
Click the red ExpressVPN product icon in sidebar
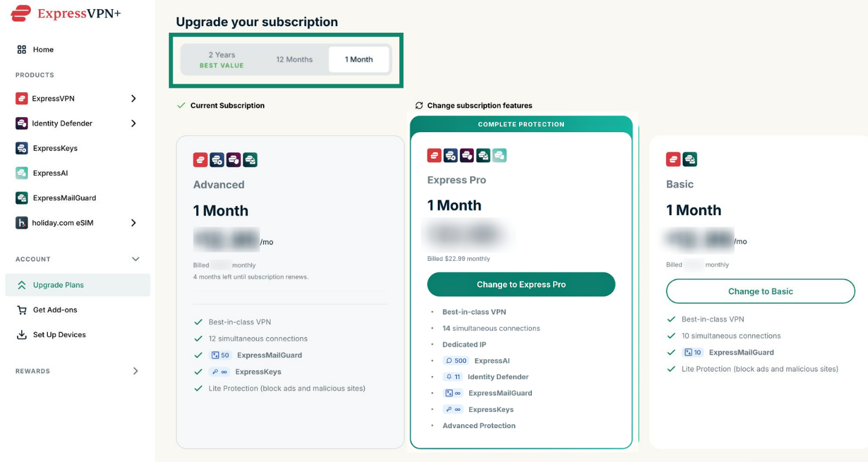pos(22,98)
